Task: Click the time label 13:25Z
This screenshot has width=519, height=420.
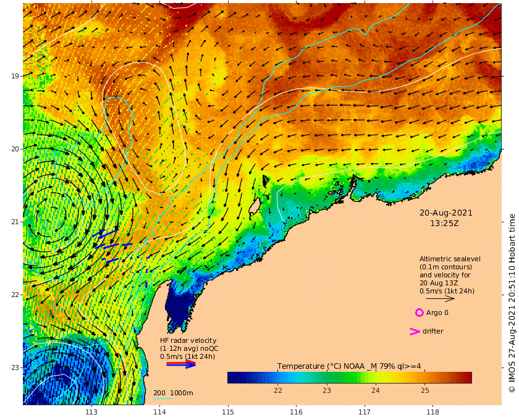Action: click(444, 224)
